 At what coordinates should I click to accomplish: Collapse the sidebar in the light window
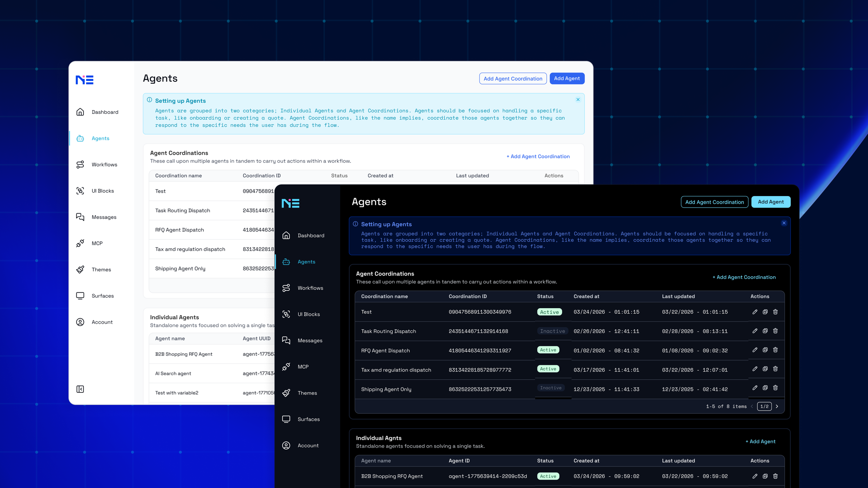point(80,389)
